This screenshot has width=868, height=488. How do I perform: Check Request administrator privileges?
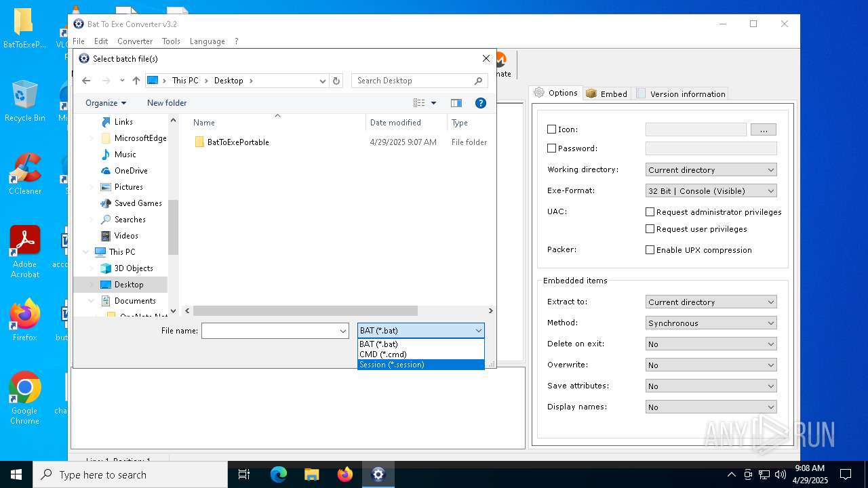pyautogui.click(x=650, y=212)
